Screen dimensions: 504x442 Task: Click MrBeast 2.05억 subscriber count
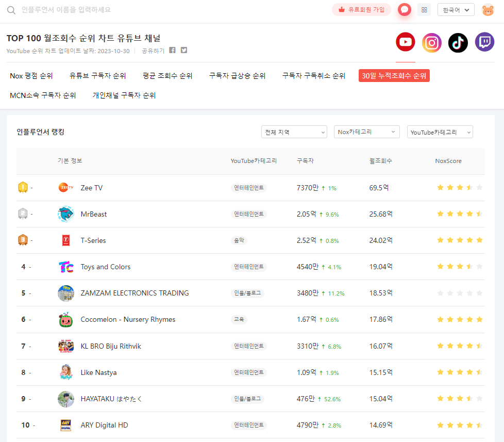(x=306, y=214)
